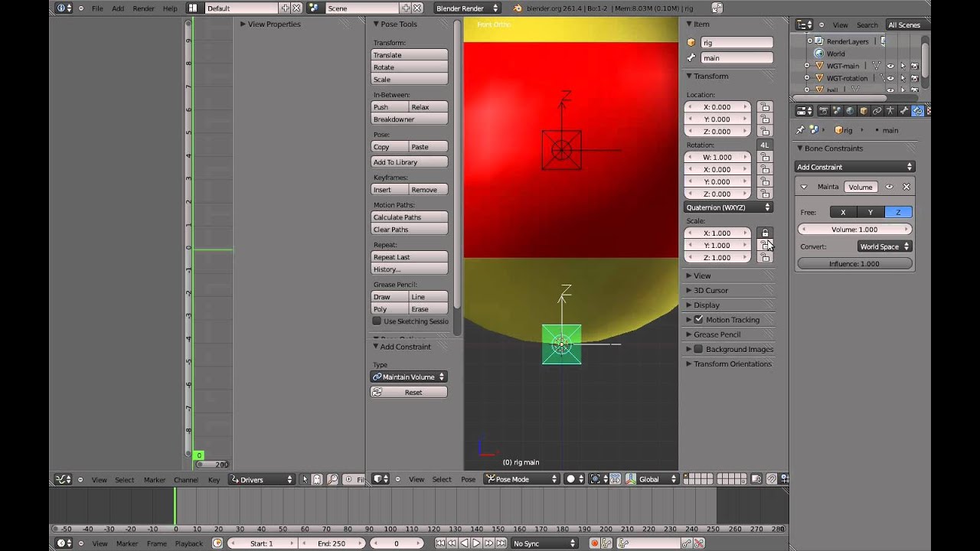Hide WGT-main via its eye icon
Image resolution: width=980 pixels, height=551 pixels.
click(890, 66)
